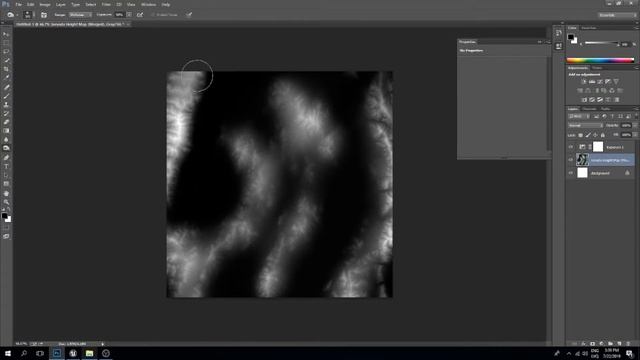The height and width of the screenshot is (360, 640).
Task: Add layer mask button
Action: pos(593,344)
